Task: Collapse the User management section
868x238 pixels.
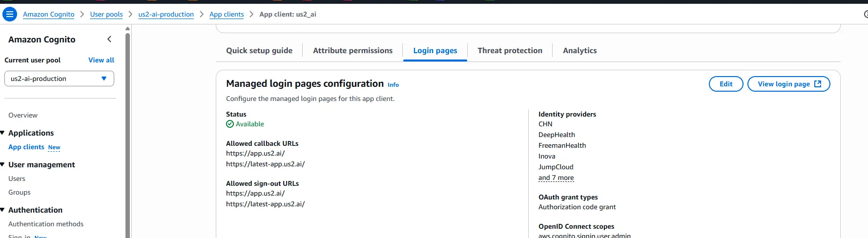Action: point(2,164)
